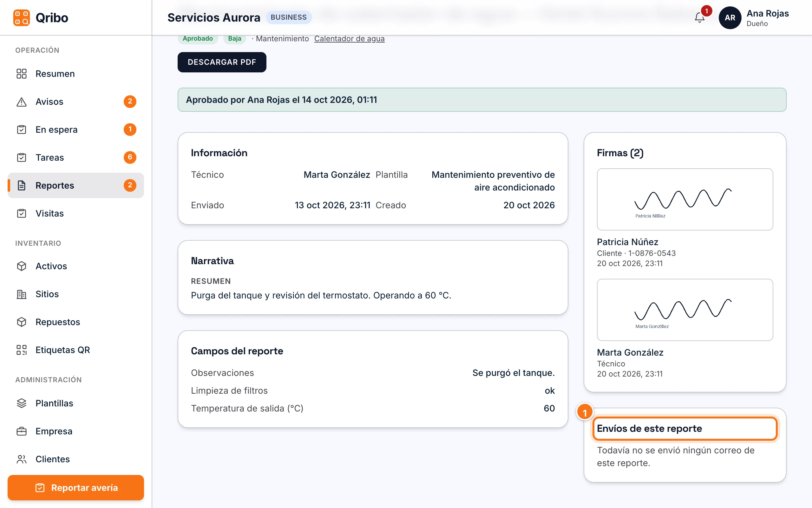Click the 'Se purgó el tanque.' value
Screen dimensions: 812x508
coord(514,373)
